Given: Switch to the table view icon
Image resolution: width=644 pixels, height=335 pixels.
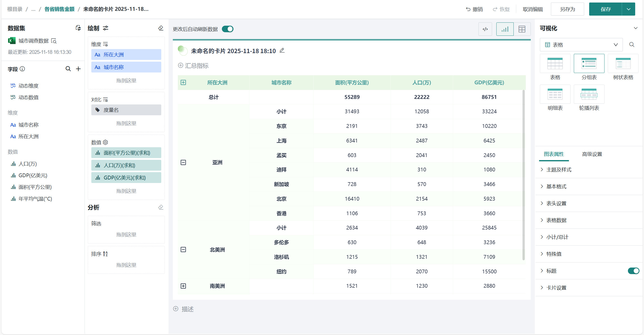Looking at the screenshot, I should pos(522,29).
